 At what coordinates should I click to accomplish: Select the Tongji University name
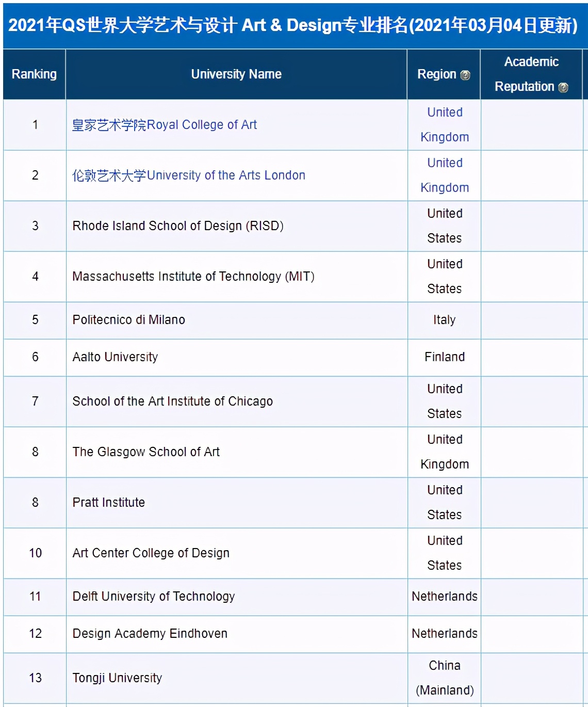[x=117, y=678]
